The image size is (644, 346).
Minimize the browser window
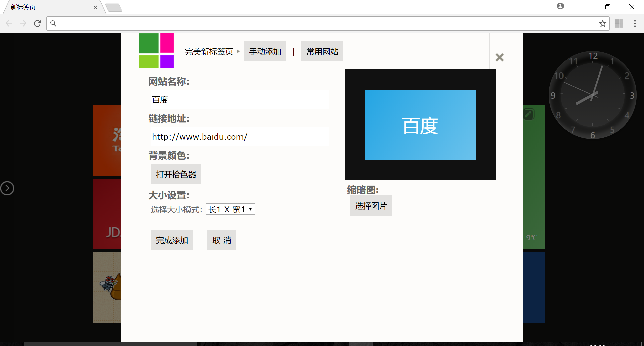585,7
